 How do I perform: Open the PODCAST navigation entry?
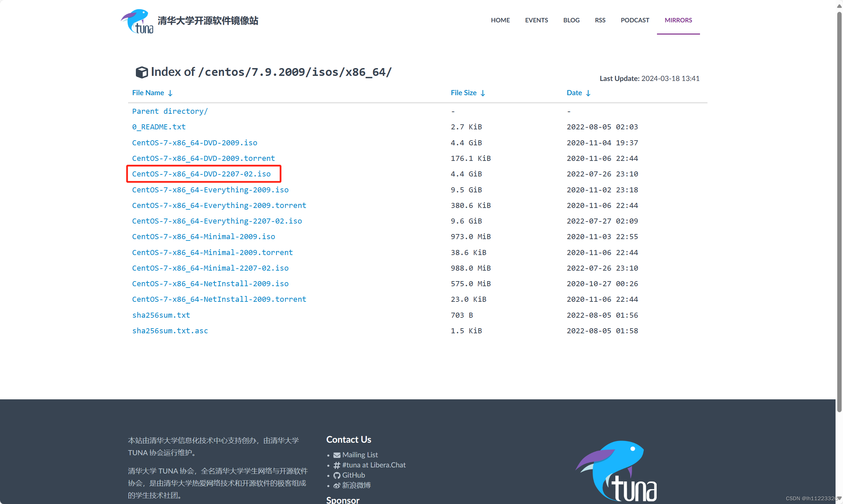pos(635,20)
